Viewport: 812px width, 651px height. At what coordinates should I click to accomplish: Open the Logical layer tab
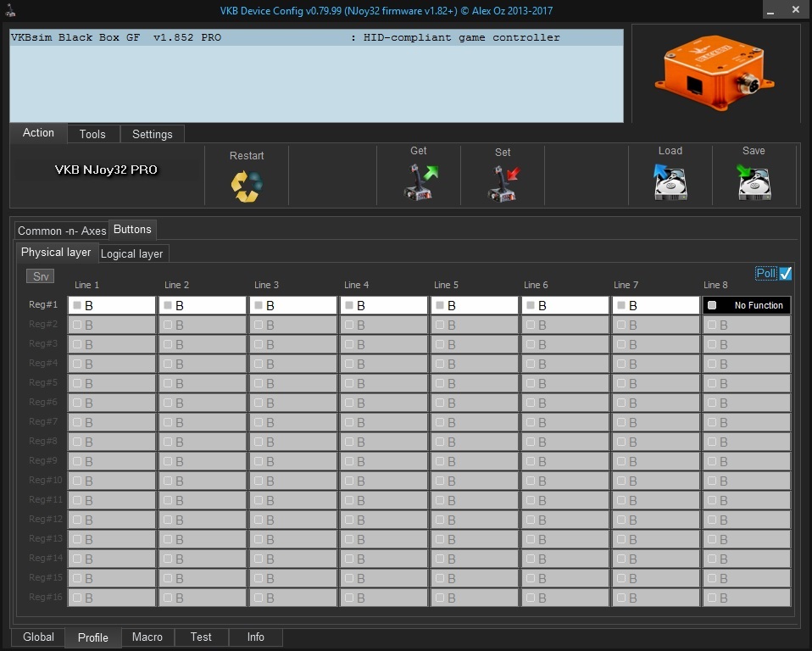[x=131, y=253]
